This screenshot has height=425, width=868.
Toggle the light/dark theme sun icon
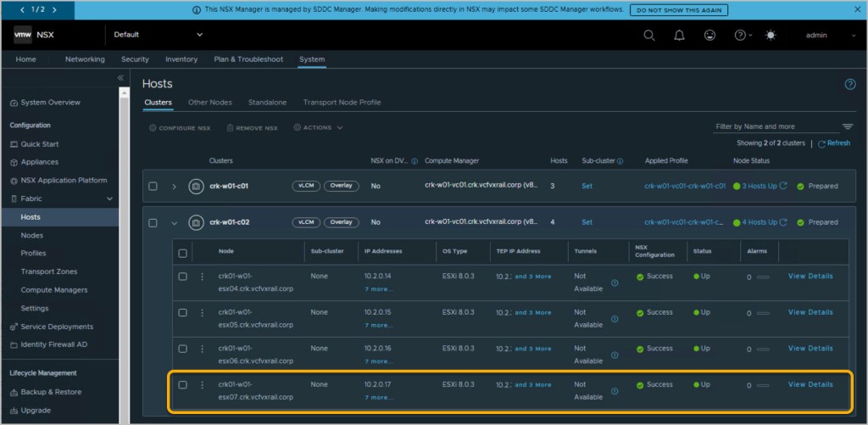click(x=770, y=36)
